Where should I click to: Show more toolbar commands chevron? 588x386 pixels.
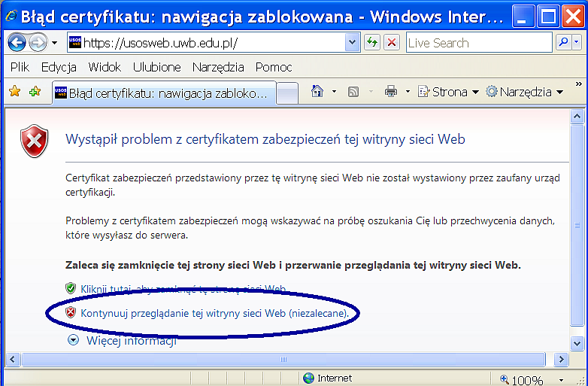(579, 84)
